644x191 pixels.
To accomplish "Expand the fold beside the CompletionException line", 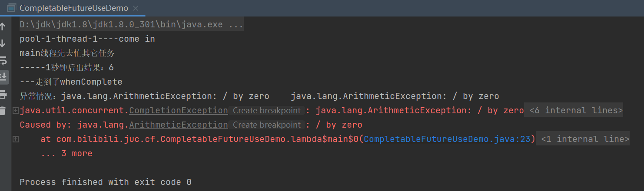I will 16,111.
